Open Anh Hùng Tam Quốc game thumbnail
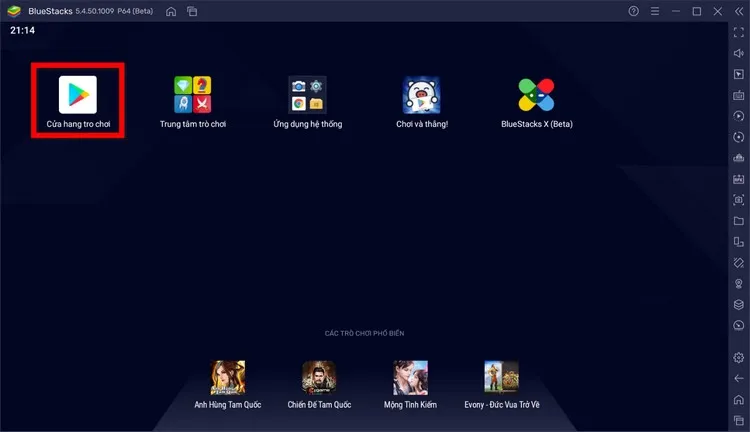This screenshot has width=750, height=432. click(x=228, y=377)
